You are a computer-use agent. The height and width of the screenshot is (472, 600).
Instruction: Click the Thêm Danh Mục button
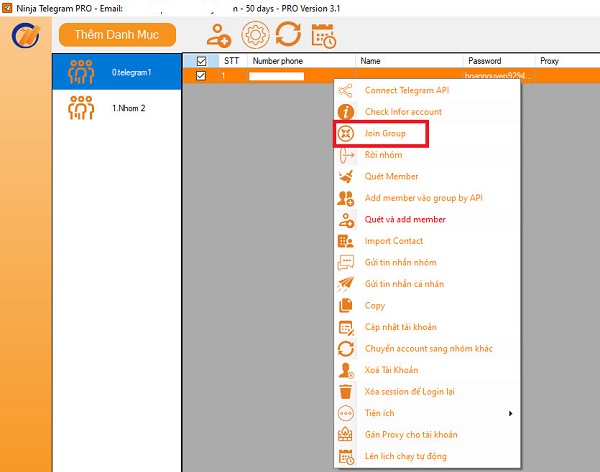click(x=117, y=35)
